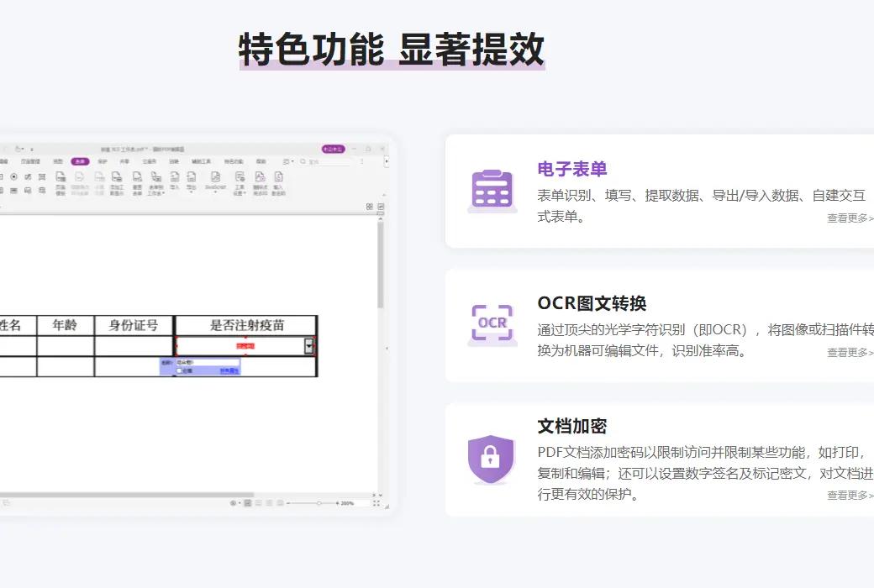Click 查看更多 in the 文档加密 card
This screenshot has width=874, height=588.
[850, 496]
